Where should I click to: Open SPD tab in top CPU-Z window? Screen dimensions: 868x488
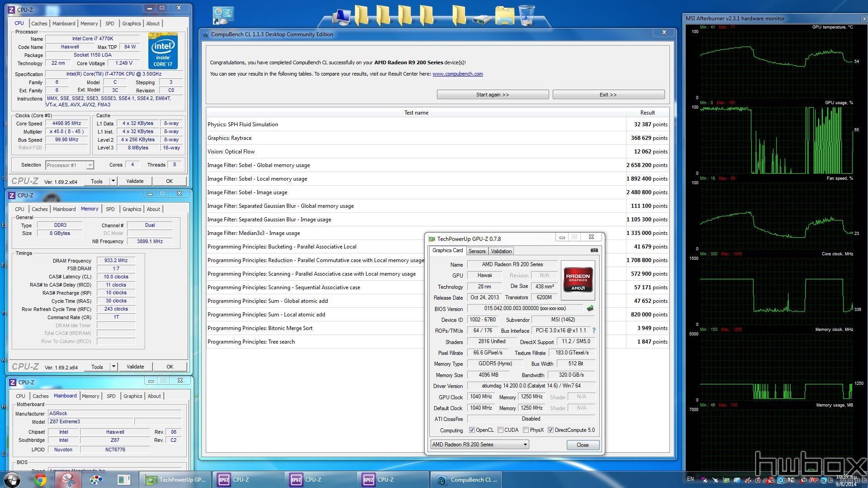[110, 24]
